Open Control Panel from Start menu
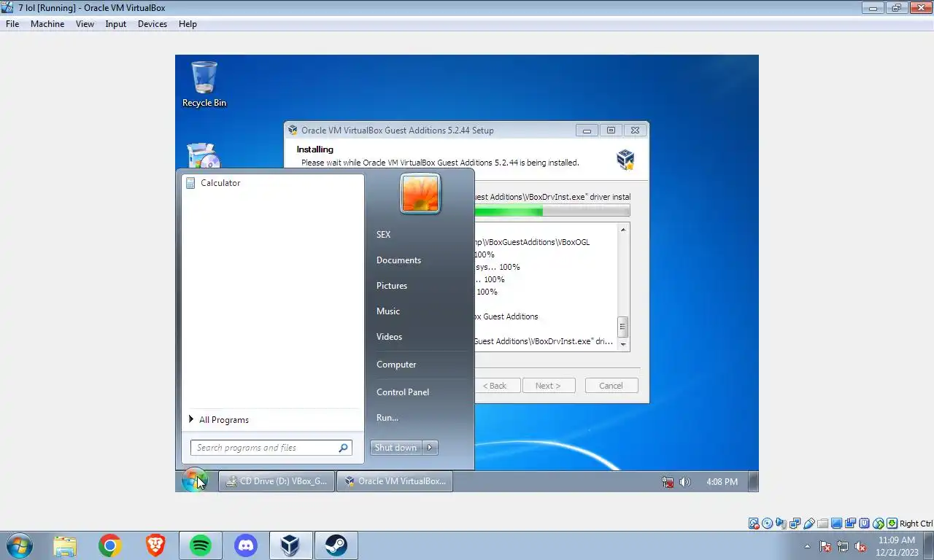This screenshot has width=934, height=560. 403,392
